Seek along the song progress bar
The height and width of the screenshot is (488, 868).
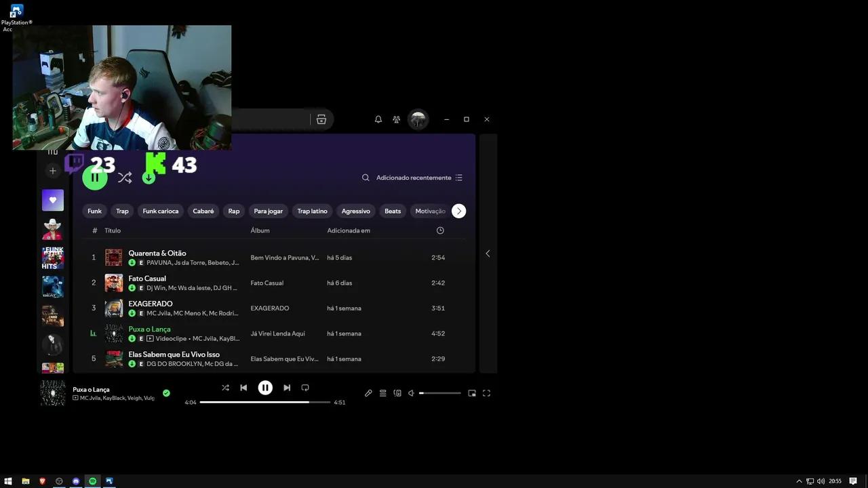(x=265, y=402)
